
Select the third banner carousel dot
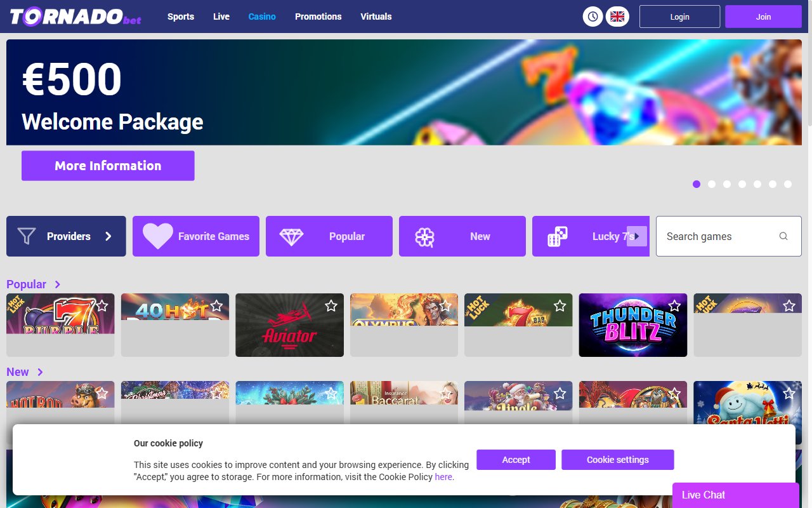[x=727, y=184]
